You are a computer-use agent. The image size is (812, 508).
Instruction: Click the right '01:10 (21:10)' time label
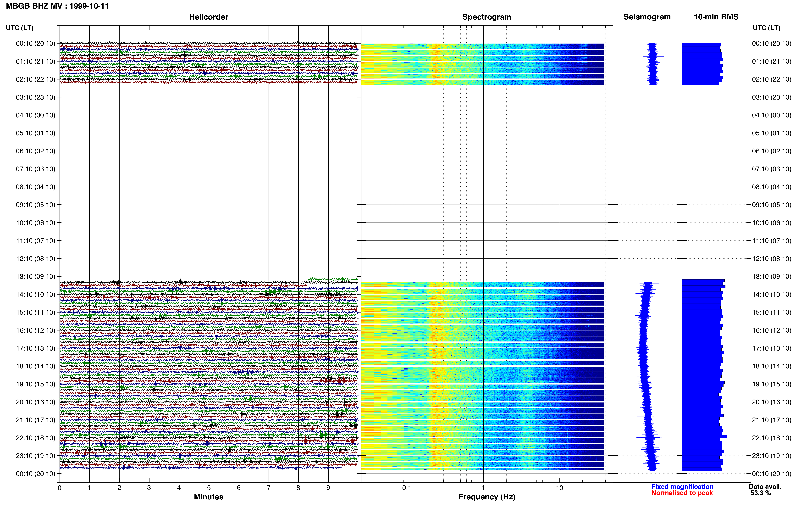(772, 61)
